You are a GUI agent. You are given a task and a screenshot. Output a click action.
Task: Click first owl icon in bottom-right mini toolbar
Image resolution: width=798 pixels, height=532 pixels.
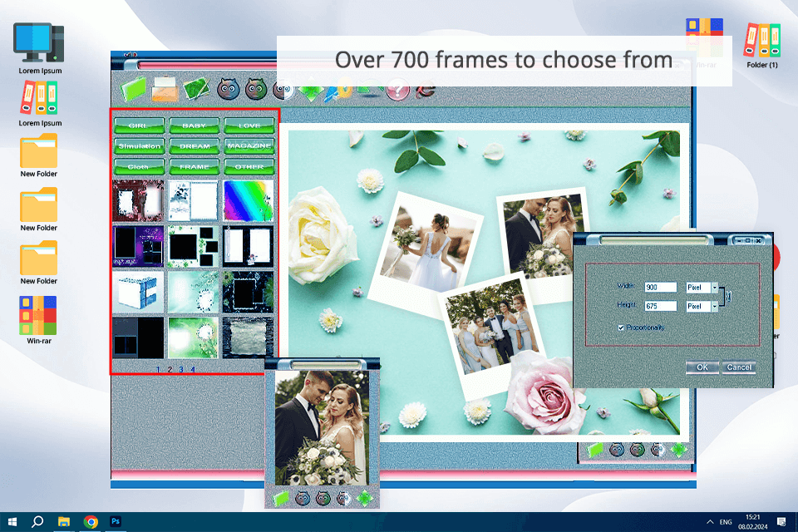(617, 449)
